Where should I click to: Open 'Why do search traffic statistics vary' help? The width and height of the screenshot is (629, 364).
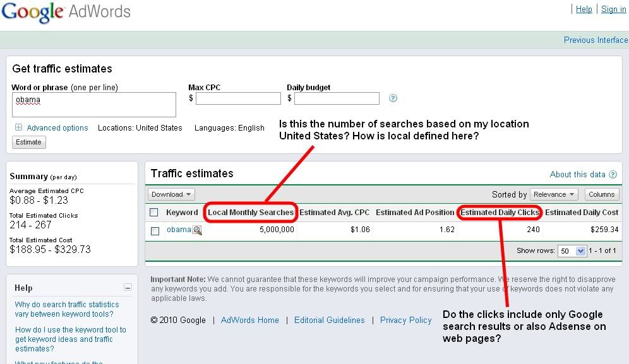(x=67, y=309)
